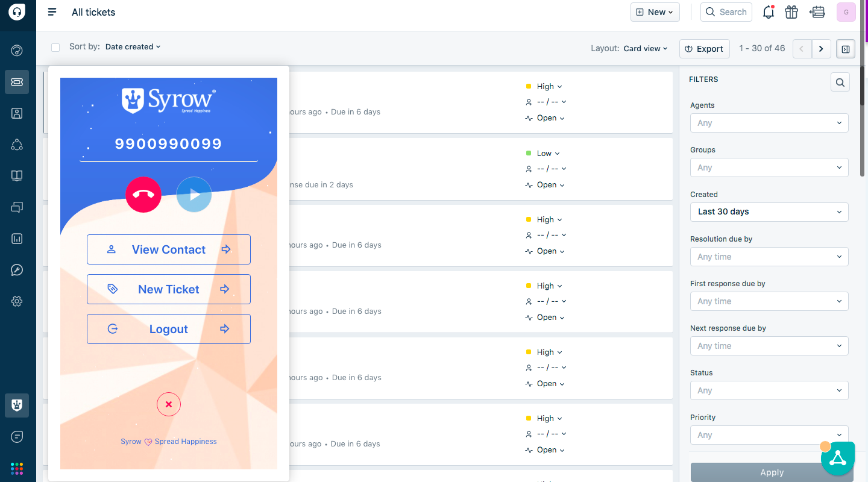
Task: Open the Priority filter dropdown
Action: (x=769, y=435)
